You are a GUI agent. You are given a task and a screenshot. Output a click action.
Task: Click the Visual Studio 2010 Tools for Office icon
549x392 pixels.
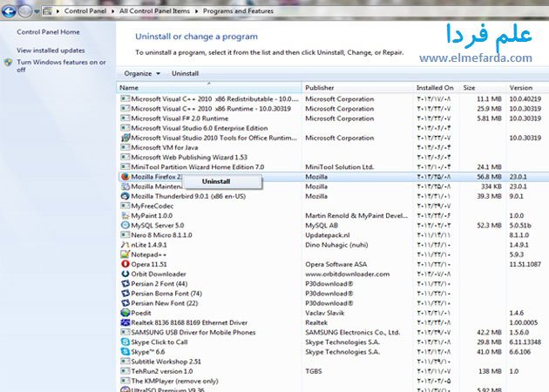click(x=125, y=138)
